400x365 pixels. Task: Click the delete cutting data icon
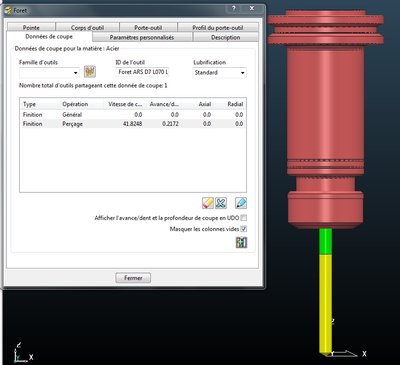click(221, 203)
